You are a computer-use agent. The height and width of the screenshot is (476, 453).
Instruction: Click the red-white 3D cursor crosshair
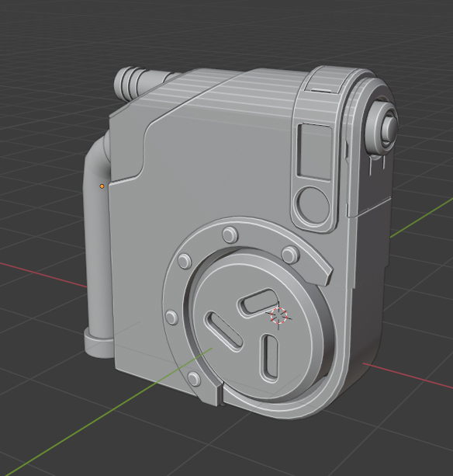pyautogui.click(x=278, y=315)
